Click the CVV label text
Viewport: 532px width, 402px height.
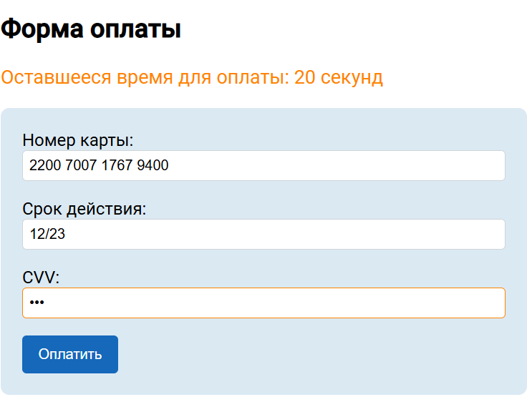(x=41, y=278)
